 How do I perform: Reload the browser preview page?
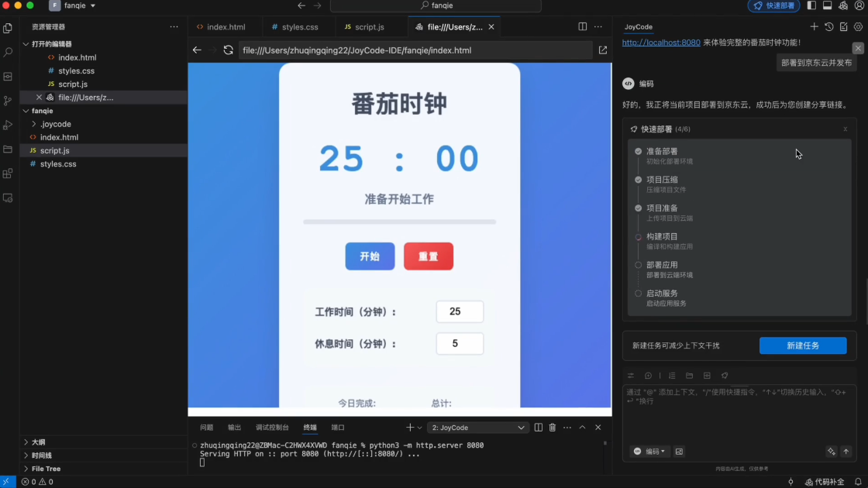(228, 50)
